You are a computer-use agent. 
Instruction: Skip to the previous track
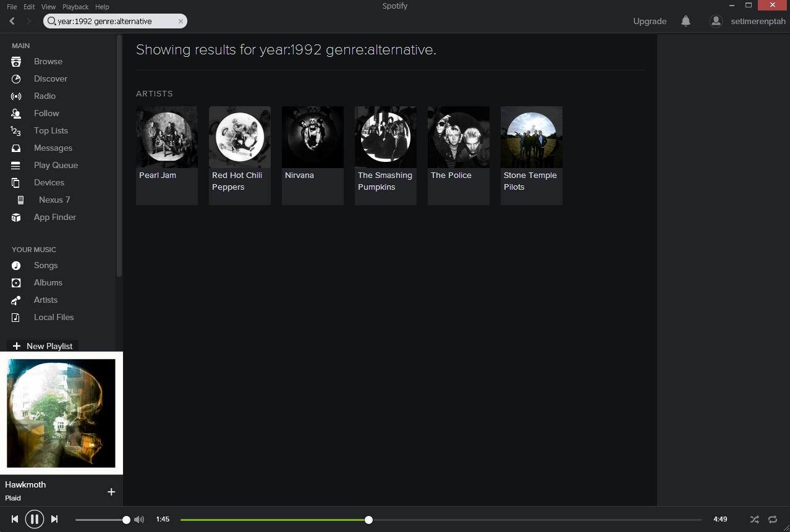point(15,520)
